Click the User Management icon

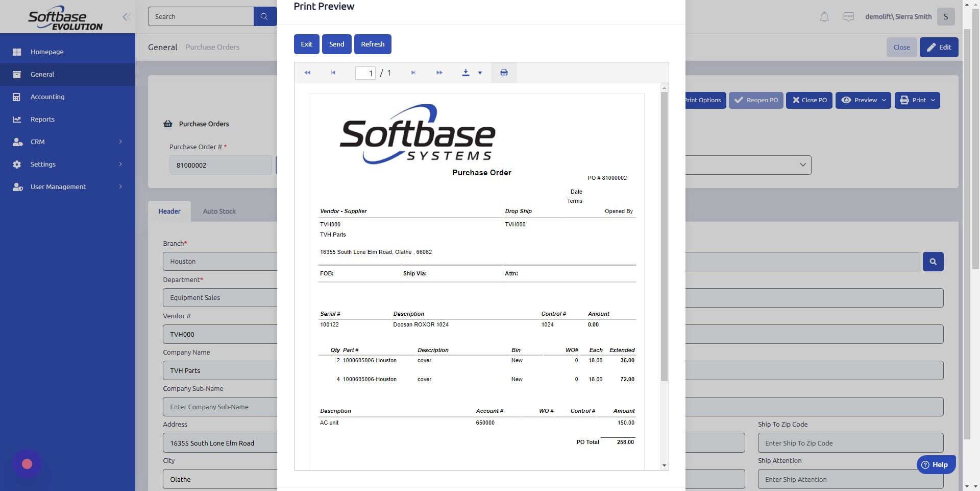(x=17, y=186)
